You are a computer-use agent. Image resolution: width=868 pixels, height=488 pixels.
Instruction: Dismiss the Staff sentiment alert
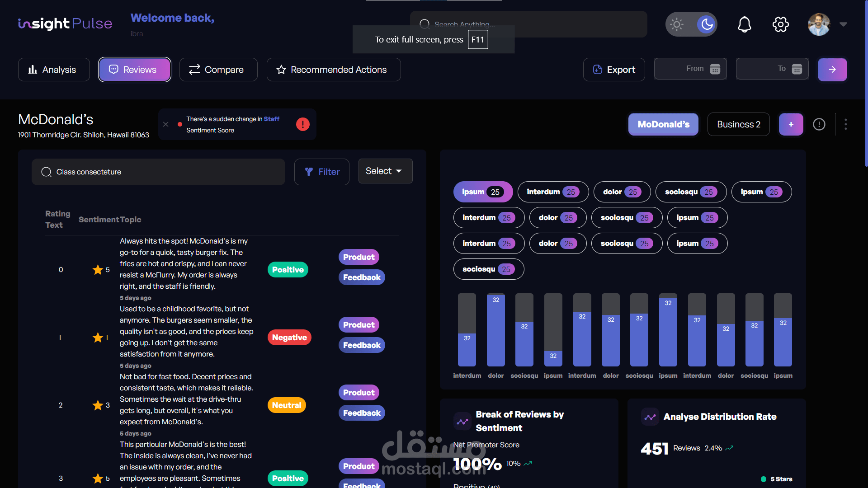pos(166,124)
